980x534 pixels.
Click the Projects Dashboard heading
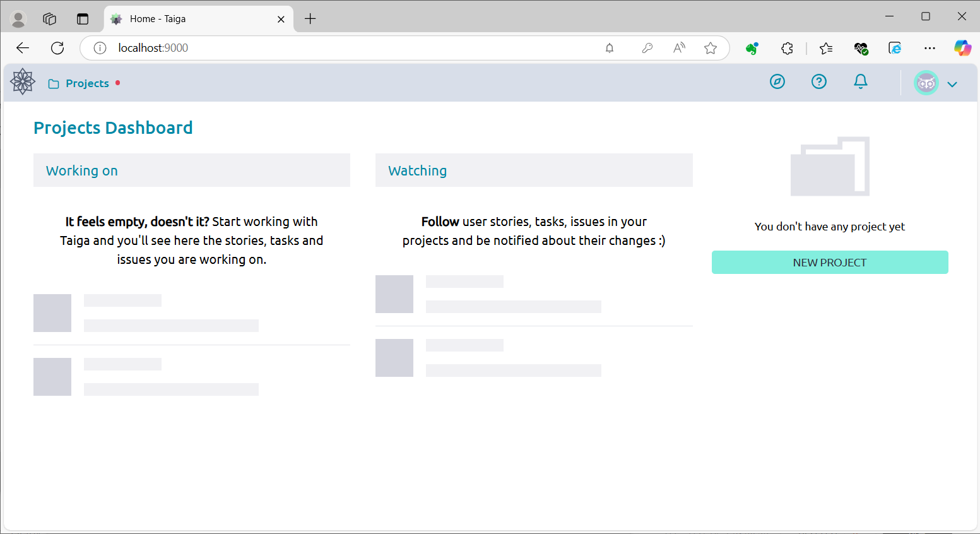click(x=113, y=128)
